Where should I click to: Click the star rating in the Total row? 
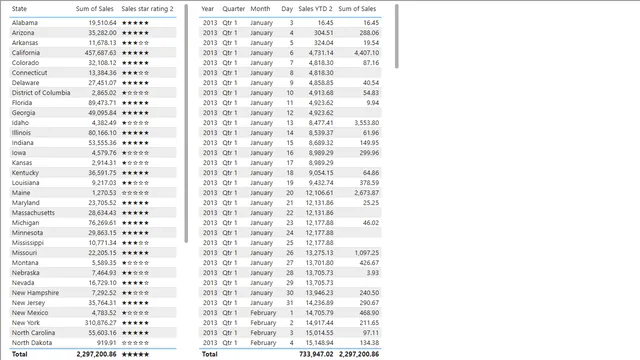[136, 354]
